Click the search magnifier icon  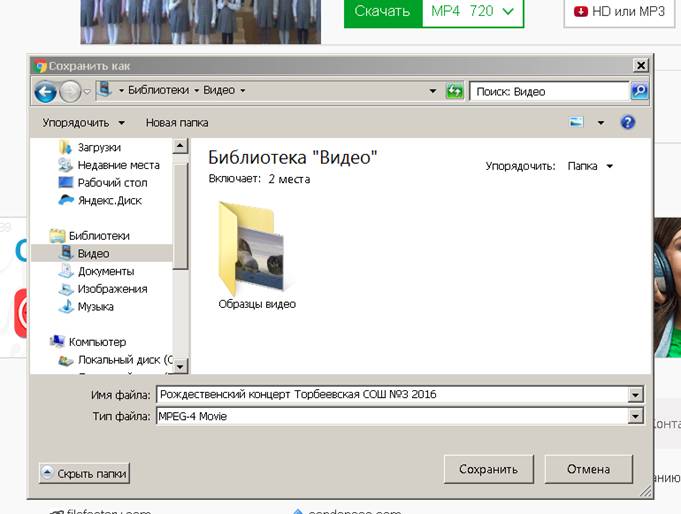click(639, 91)
